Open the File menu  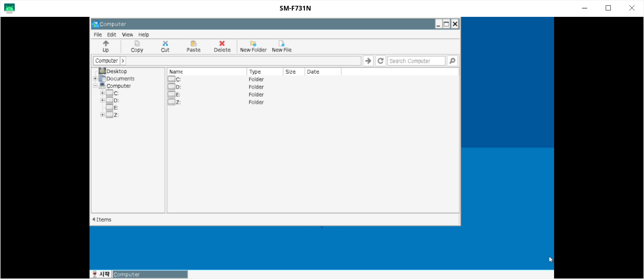coord(98,35)
